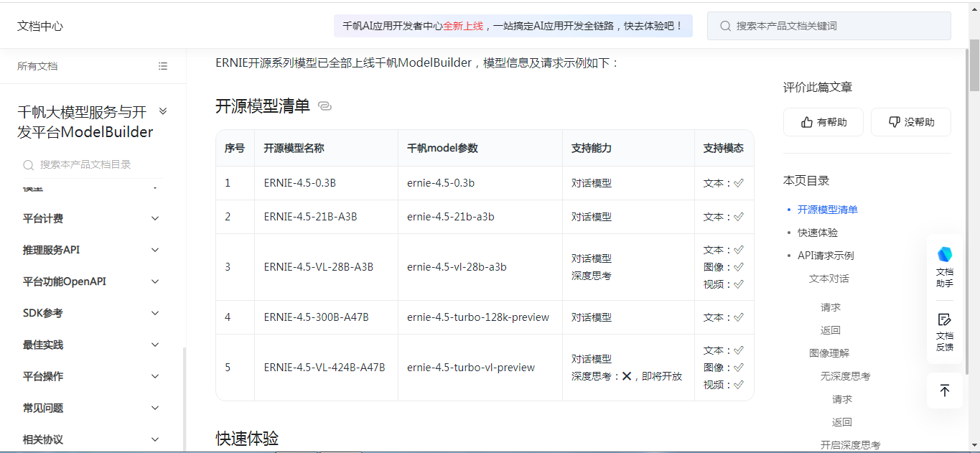Jump to 快速体验 in page contents
Screen dimensions: 980x453
(x=818, y=233)
